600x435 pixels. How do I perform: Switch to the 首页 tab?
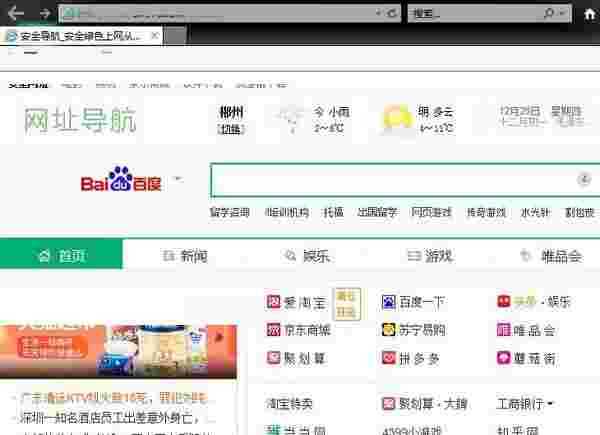point(61,255)
